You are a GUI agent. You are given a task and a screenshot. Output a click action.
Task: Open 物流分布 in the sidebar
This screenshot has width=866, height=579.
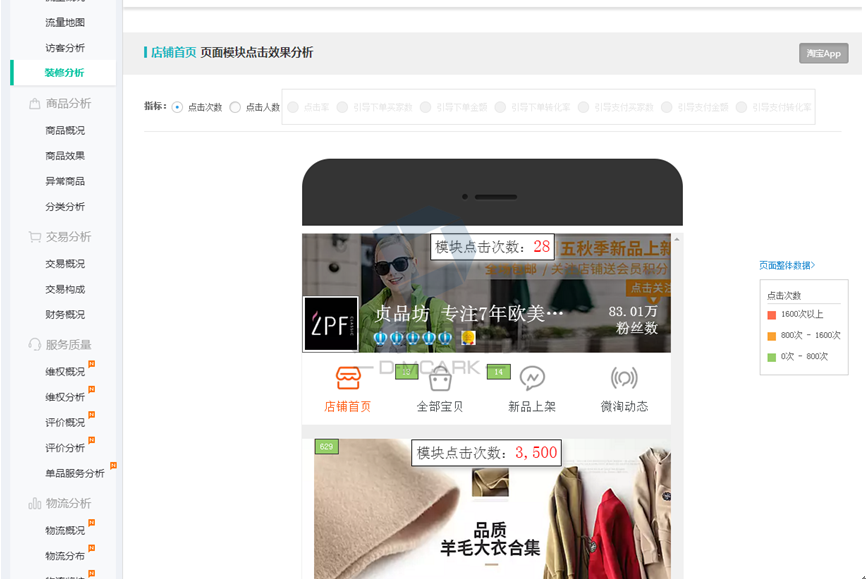point(65,556)
